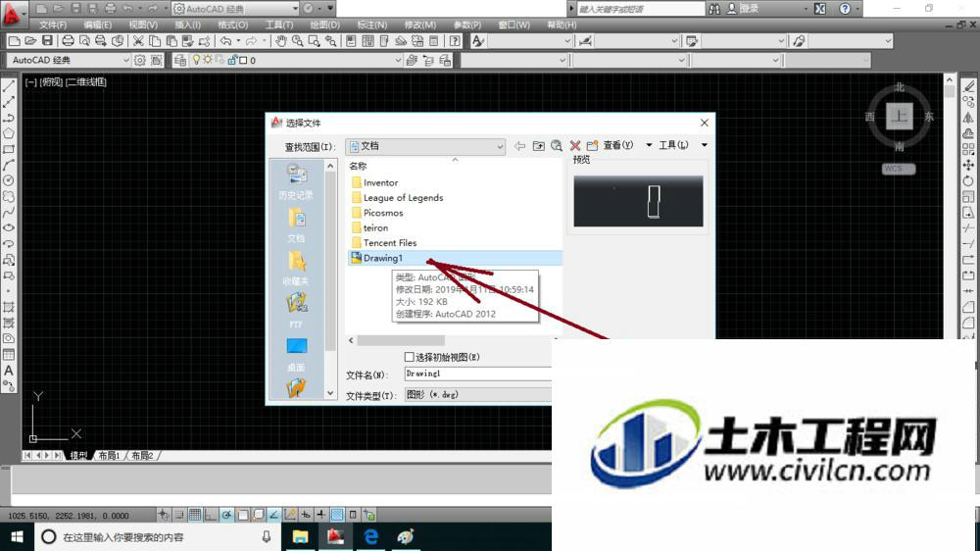This screenshot has width=980, height=551.
Task: Click the Undo dropdown arrow in Standard toolbar
Action: point(238,41)
